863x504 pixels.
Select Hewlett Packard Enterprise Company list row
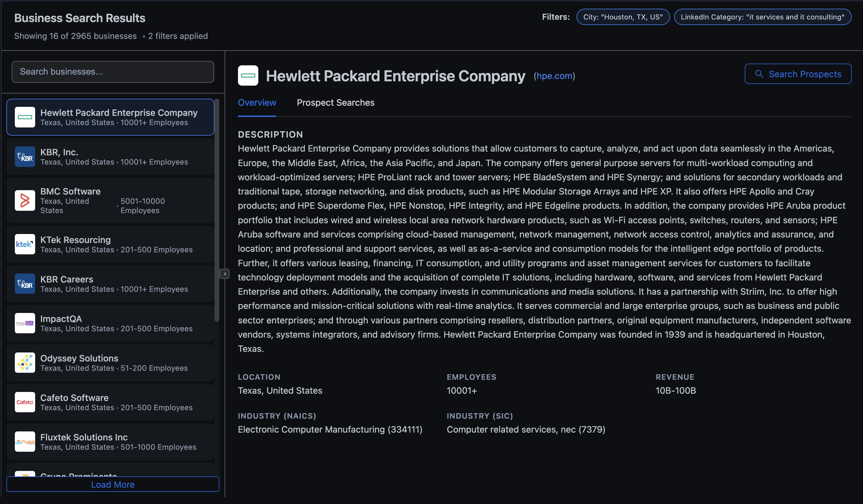pos(110,117)
